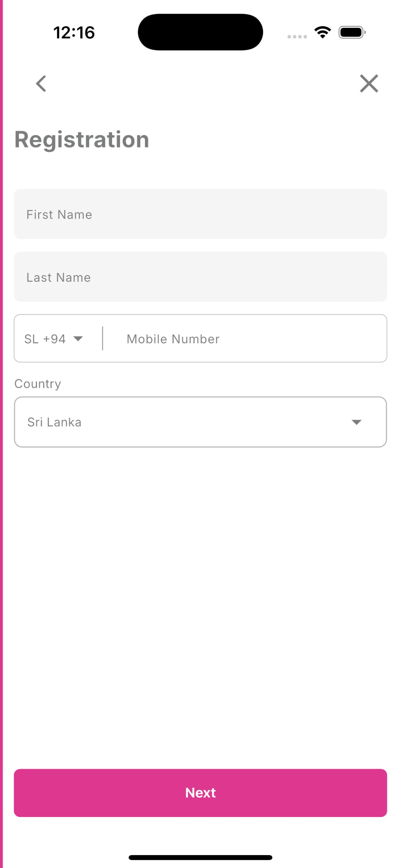The image size is (401, 868).
Task: Tap the Dynamic Island pill
Action: (x=200, y=32)
